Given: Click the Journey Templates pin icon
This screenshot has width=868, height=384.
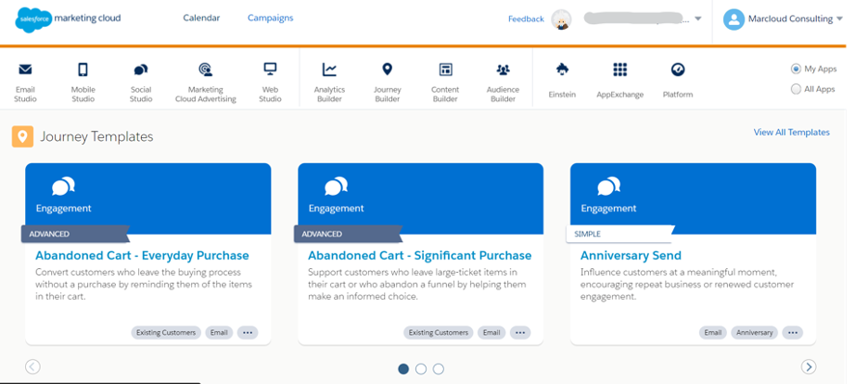Looking at the screenshot, I should pos(22,136).
